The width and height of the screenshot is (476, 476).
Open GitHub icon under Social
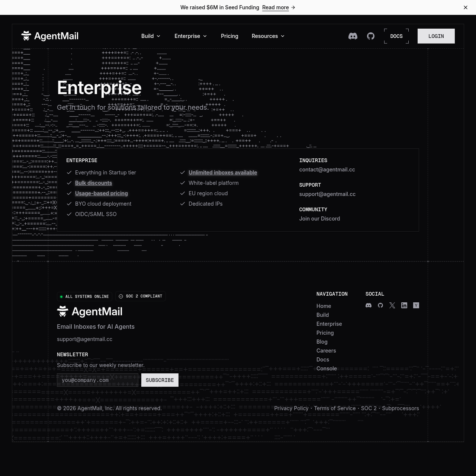[x=380, y=305]
